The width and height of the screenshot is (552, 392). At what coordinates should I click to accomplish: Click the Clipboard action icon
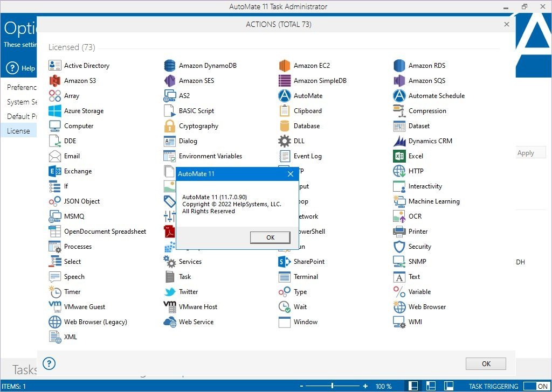point(285,111)
